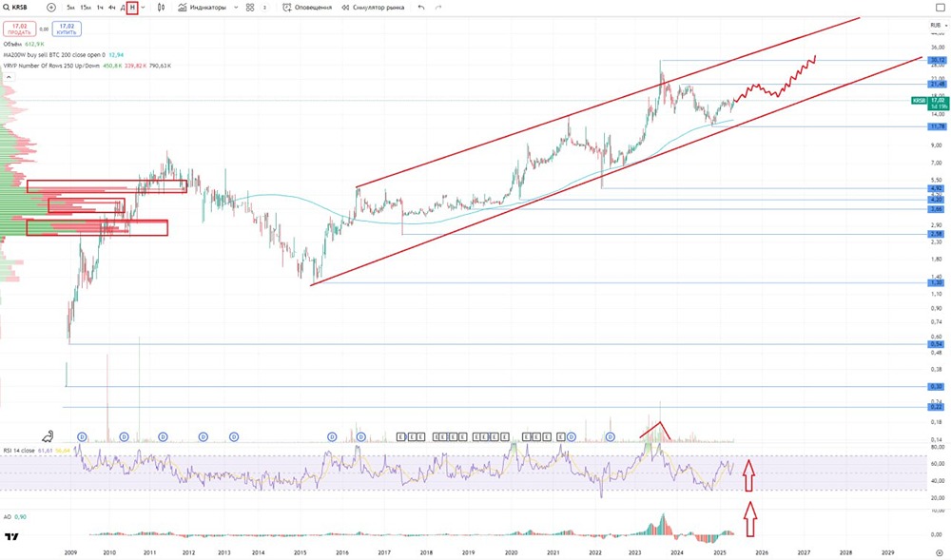Select the 4ч timeframe
Image resolution: width=951 pixels, height=560 pixels.
tap(112, 8)
